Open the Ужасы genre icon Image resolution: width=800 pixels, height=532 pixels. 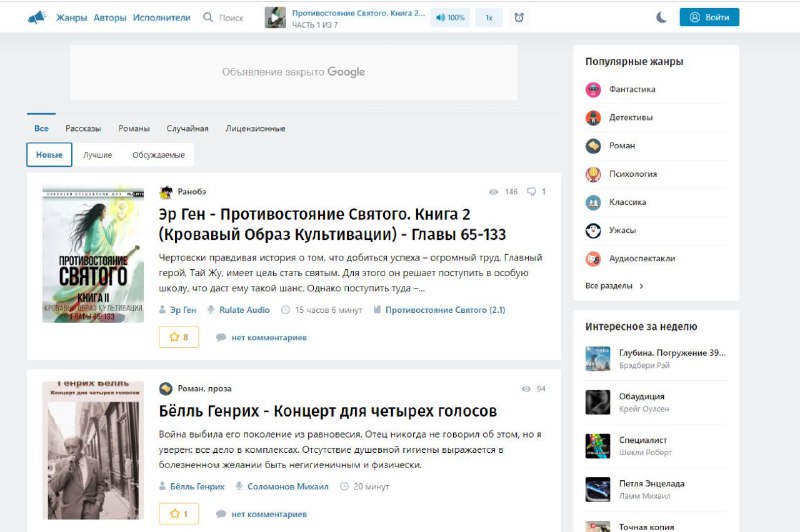[593, 230]
